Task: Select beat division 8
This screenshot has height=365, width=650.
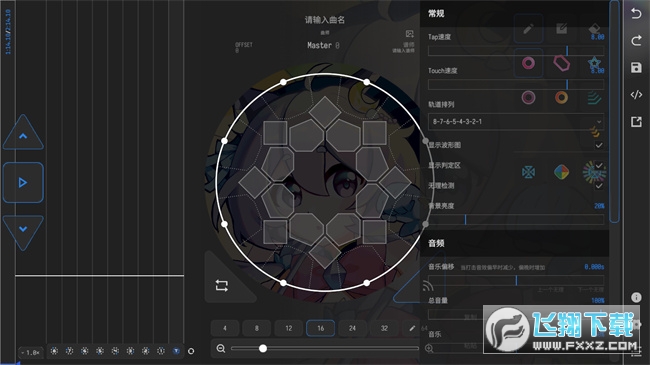Action: click(257, 328)
